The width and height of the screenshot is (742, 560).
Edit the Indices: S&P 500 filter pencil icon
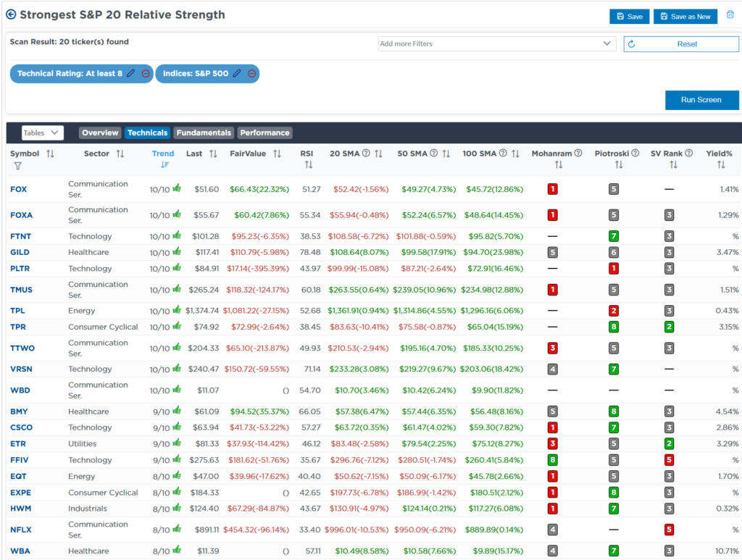(237, 73)
